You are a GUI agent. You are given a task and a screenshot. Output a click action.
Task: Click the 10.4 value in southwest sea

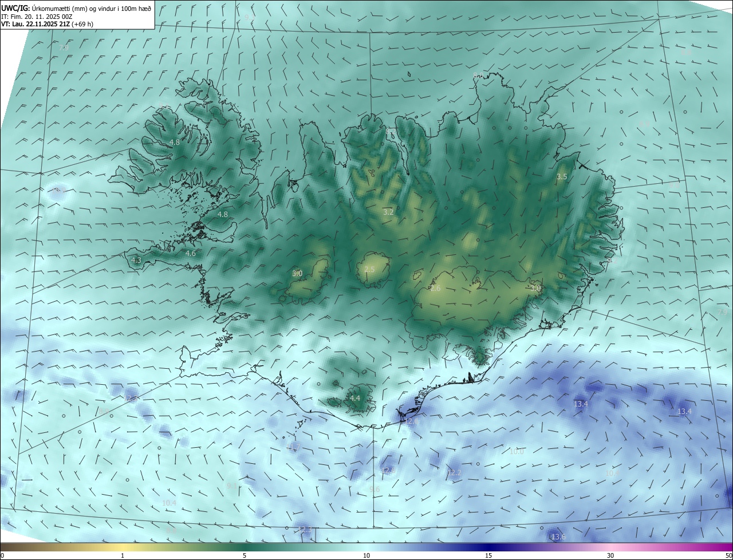[x=169, y=503]
